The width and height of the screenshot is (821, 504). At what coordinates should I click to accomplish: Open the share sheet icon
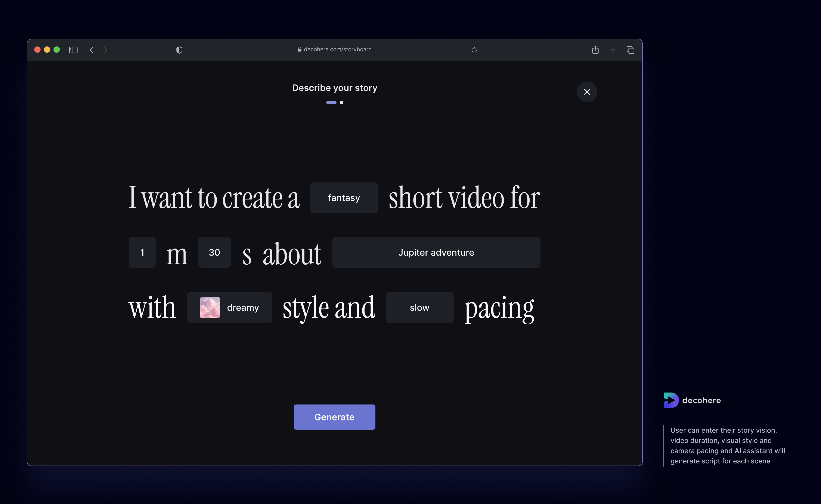click(595, 50)
